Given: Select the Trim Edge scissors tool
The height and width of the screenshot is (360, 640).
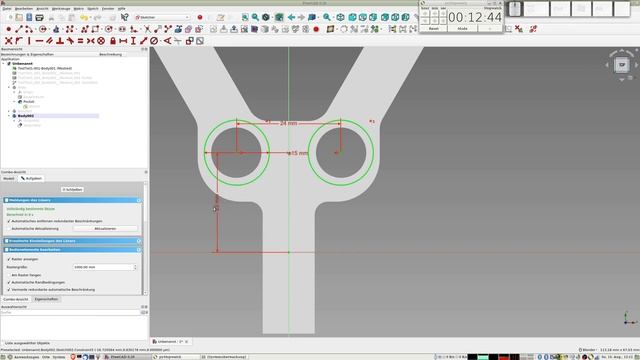Looking at the screenshot, I should click(x=147, y=29).
